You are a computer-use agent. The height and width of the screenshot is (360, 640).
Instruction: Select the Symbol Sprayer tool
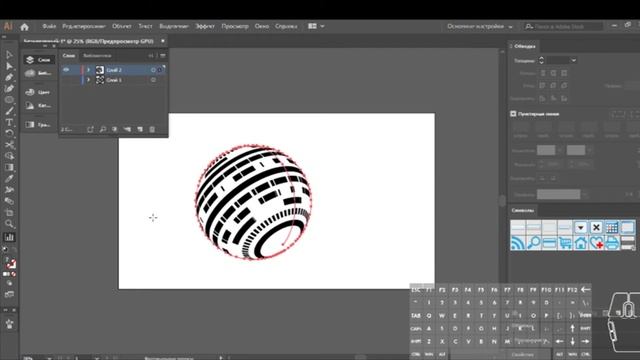click(9, 190)
